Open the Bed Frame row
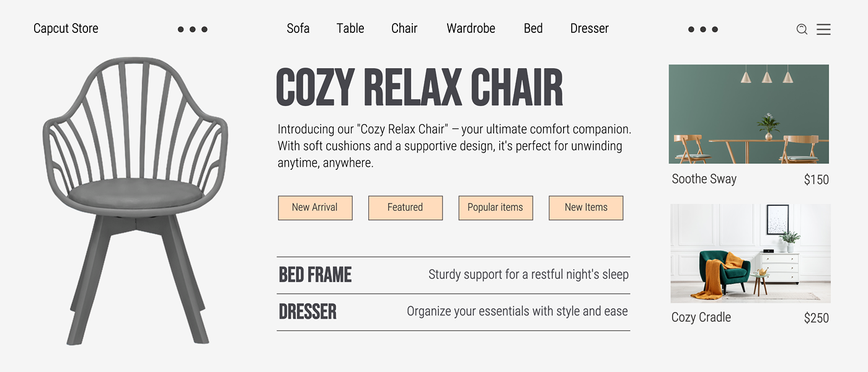Image resolution: width=868 pixels, height=372 pixels. (316, 275)
